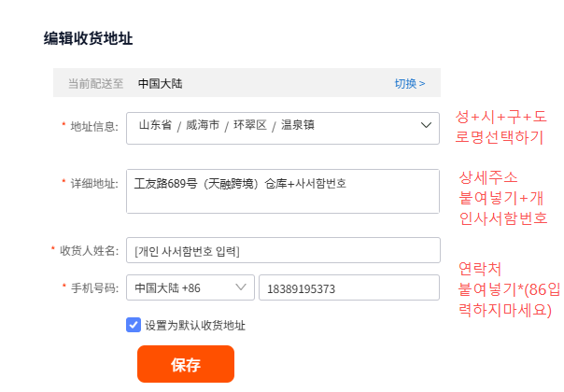The image size is (564, 392).
Task: Click the chevron in the +86 selector
Action: [x=241, y=287]
